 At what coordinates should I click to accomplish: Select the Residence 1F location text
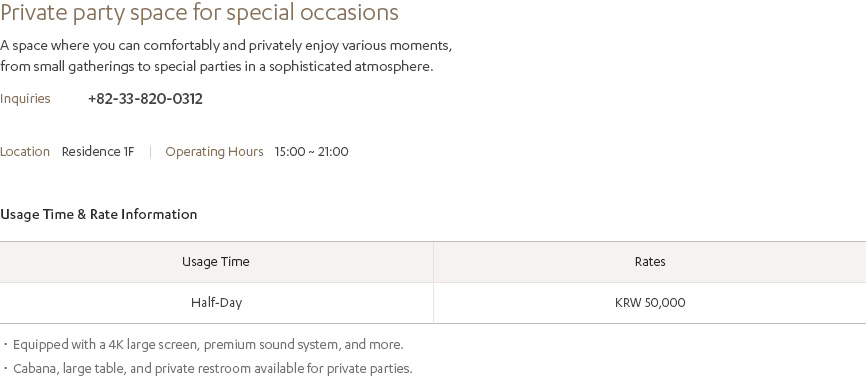pos(98,152)
